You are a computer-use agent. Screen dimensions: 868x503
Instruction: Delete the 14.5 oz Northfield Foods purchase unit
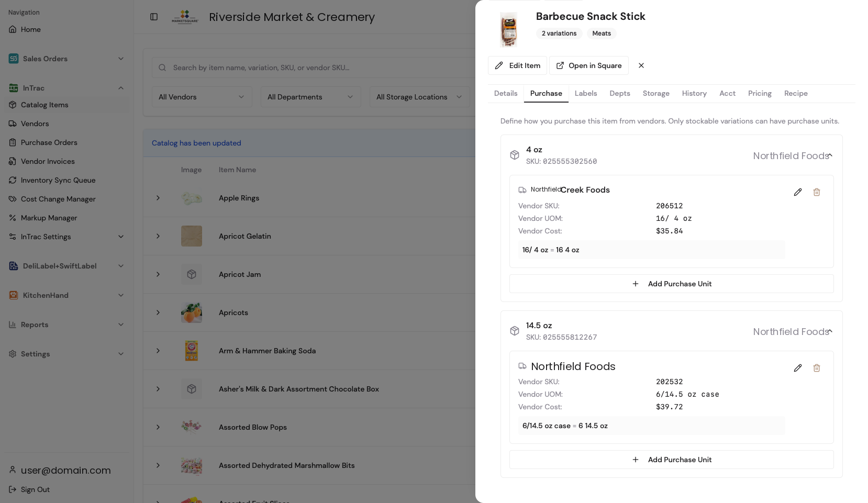click(817, 368)
